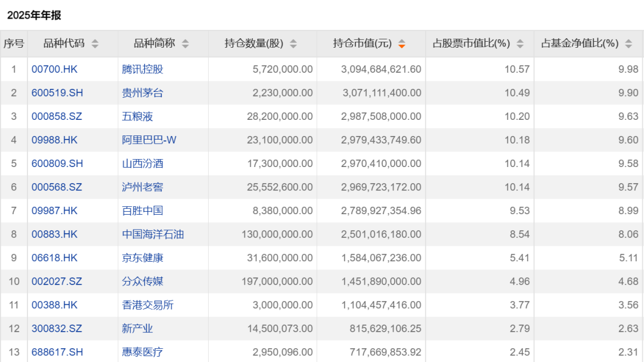
Task: Select holding quantity 25,552,600.00
Action: pos(280,187)
